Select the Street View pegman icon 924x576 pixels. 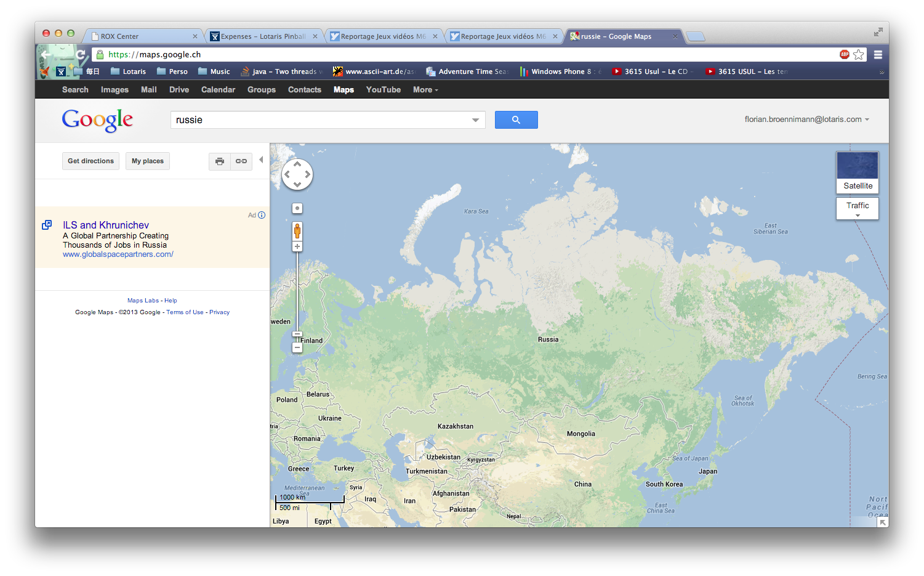(x=297, y=231)
